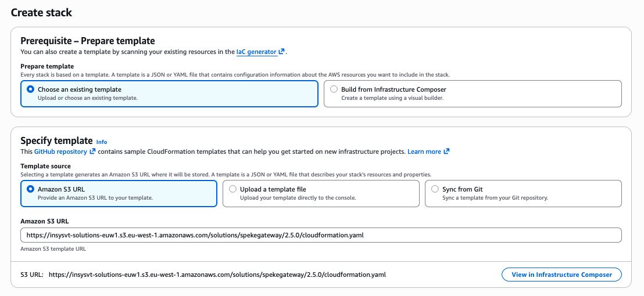Click 'Sync a template from your Git repository' text
Screen dimensions: 644x296
pos(495,197)
